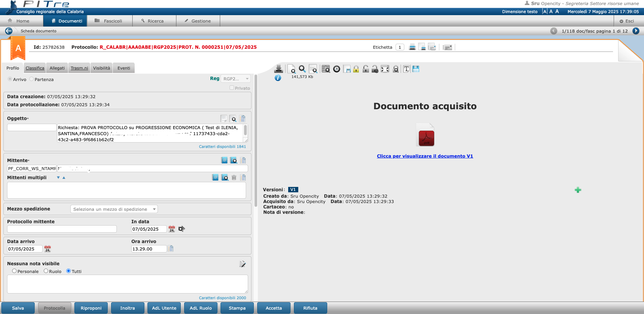Open the Mezzo spedizione dropdown
The height and width of the screenshot is (314, 644).
tap(114, 209)
